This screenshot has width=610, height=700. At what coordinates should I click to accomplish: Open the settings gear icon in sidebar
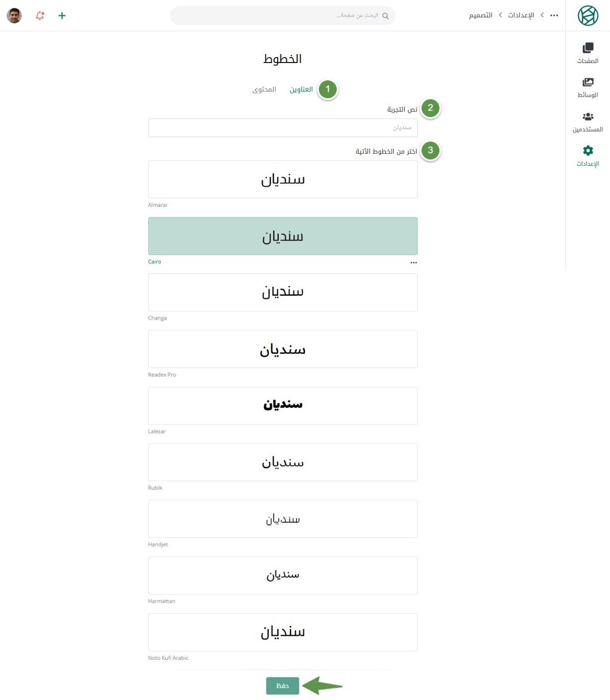(588, 151)
